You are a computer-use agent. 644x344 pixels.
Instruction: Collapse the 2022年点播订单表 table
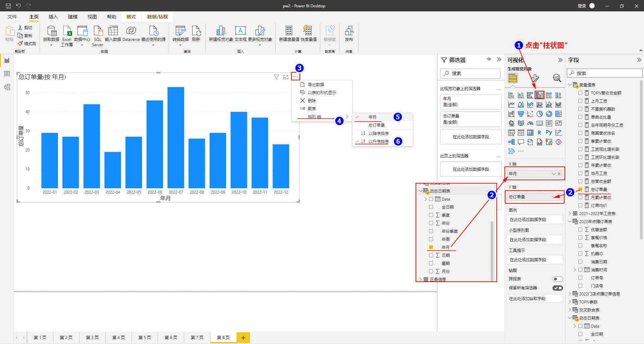coord(570,221)
